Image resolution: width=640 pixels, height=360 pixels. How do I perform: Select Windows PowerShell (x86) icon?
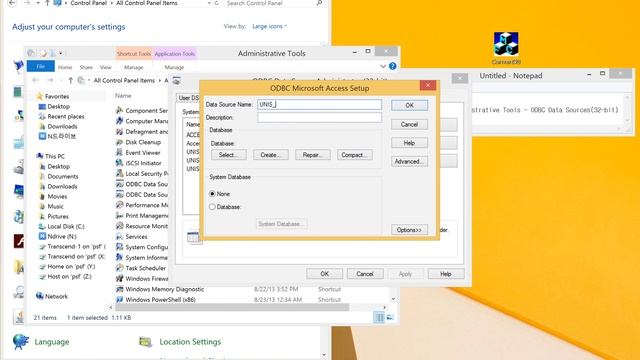point(120,300)
